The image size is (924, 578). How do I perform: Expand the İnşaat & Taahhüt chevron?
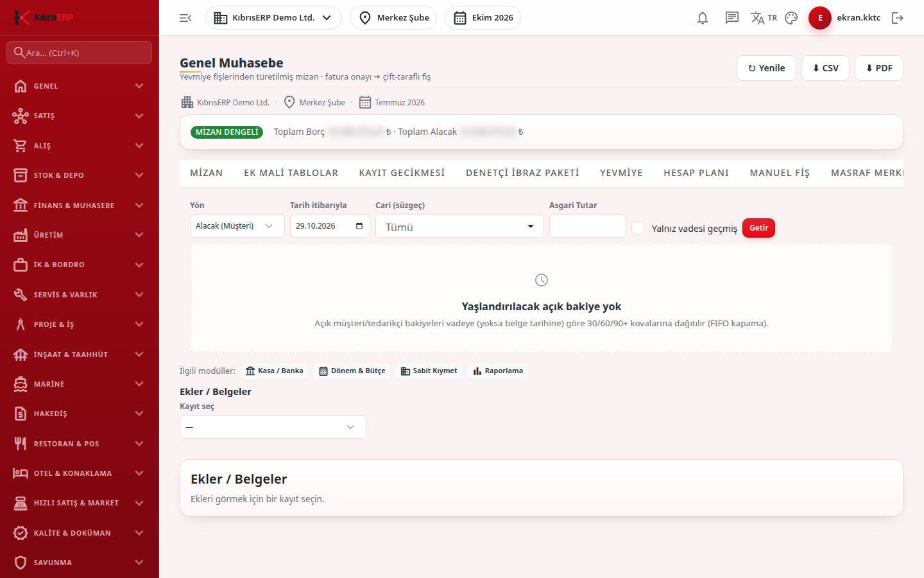(139, 355)
